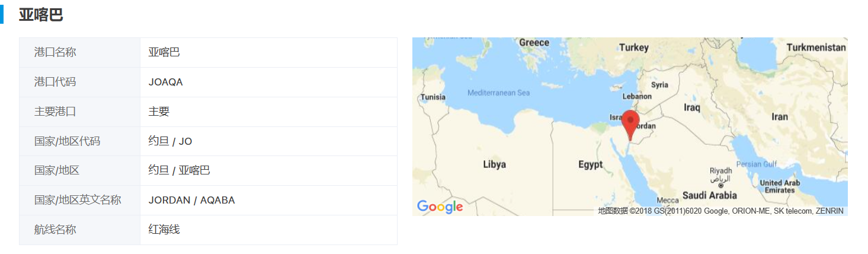868x254 pixels.
Task: Click the red location pin on the map
Action: [630, 123]
